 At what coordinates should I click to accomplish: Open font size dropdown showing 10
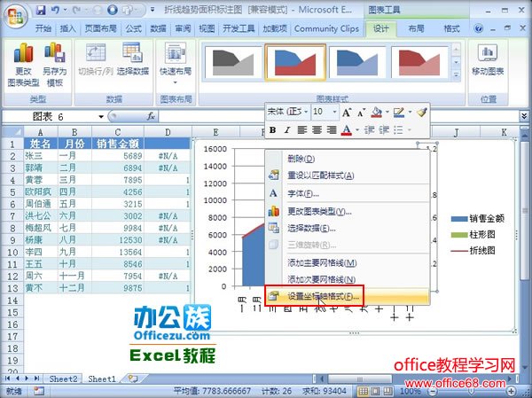tap(334, 112)
